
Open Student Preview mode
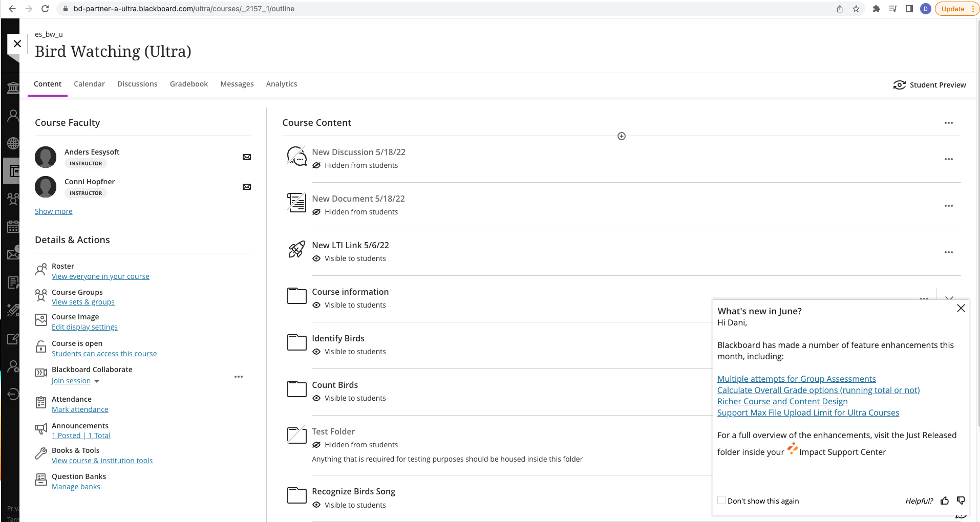(x=929, y=85)
